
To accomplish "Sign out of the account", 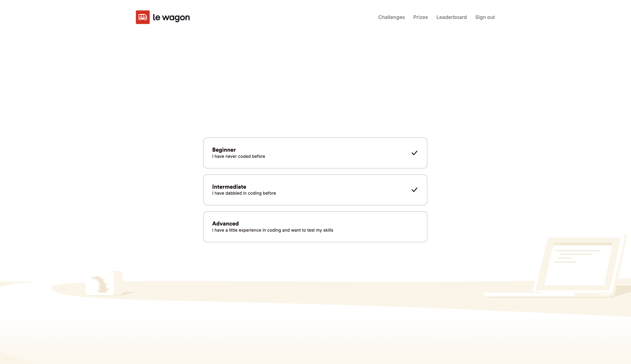I will coord(485,17).
